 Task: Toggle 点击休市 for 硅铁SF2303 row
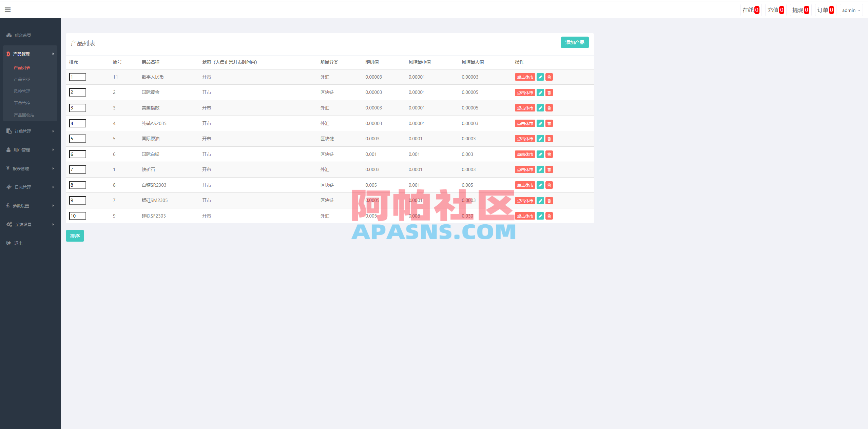pos(525,216)
